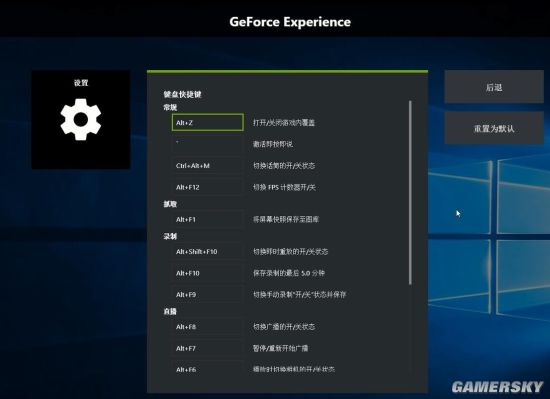The image size is (550, 399).
Task: Edit the Alt+Shift+F10 instant replay shortcut
Action: 207,251
